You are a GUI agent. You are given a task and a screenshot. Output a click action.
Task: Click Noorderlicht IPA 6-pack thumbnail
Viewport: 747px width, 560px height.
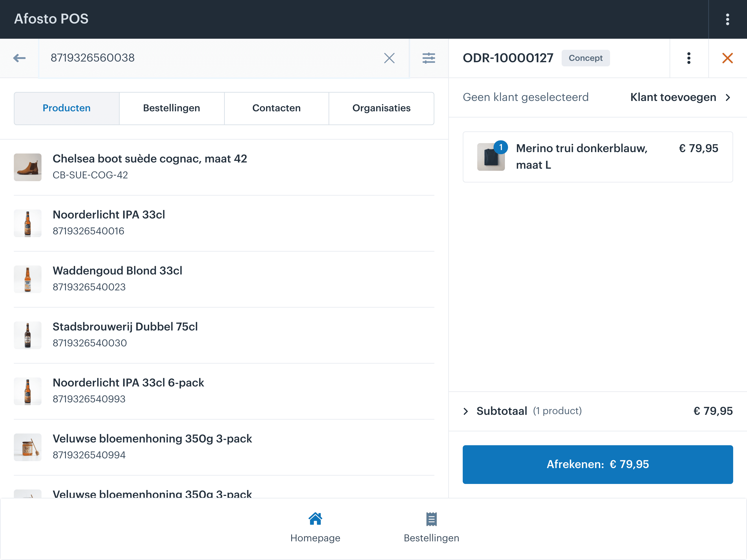pos(28,392)
